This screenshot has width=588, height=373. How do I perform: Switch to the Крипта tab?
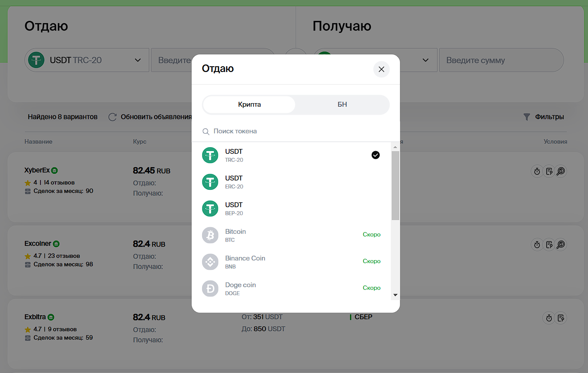249,105
